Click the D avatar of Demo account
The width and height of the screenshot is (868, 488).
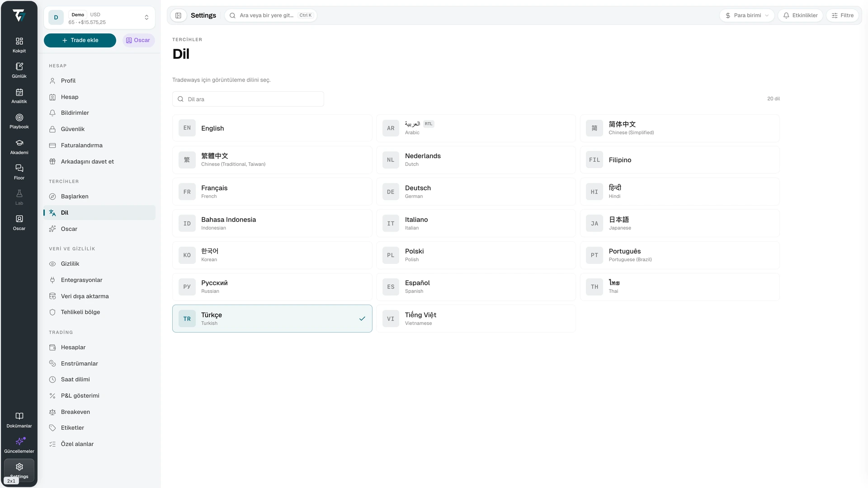point(56,18)
